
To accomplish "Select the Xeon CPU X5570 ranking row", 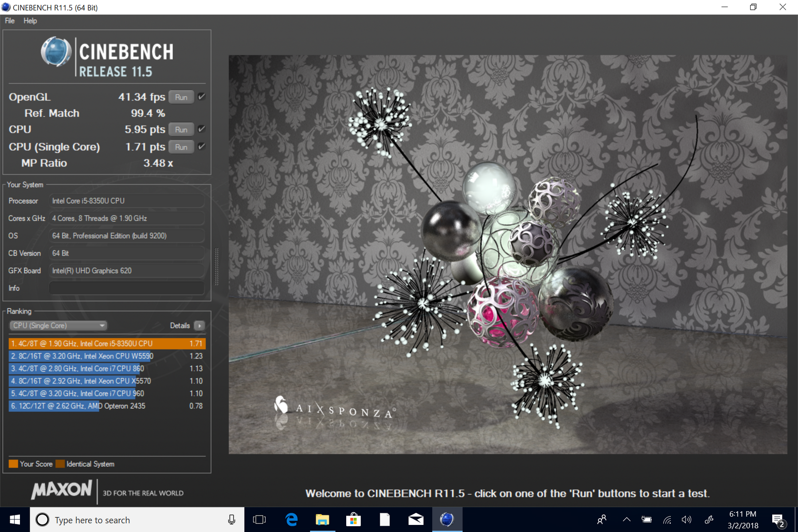I will coord(107,381).
